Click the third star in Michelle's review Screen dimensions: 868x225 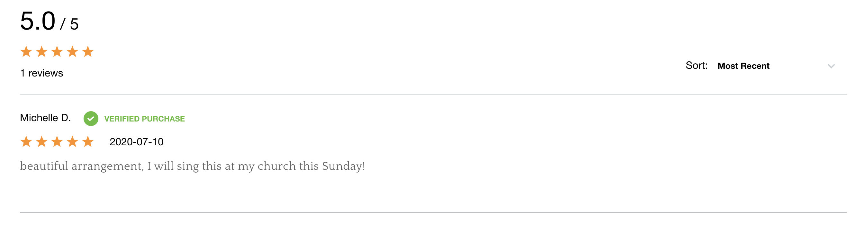[57, 141]
